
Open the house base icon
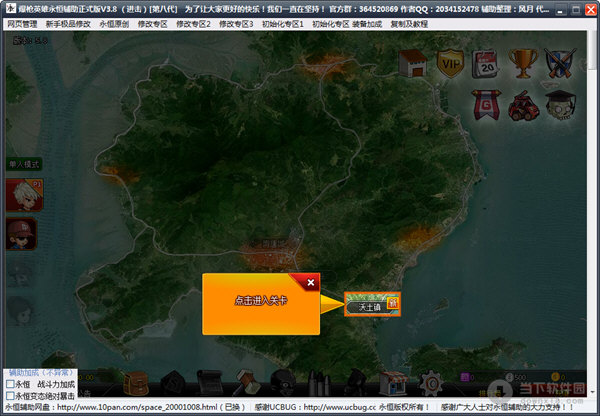412,63
